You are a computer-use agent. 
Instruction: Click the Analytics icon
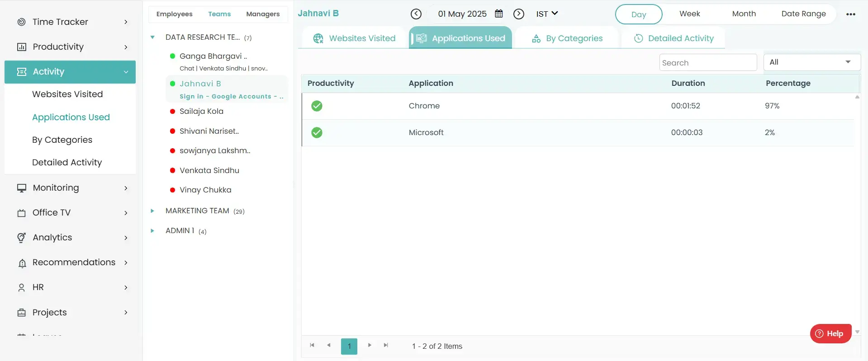tap(21, 238)
